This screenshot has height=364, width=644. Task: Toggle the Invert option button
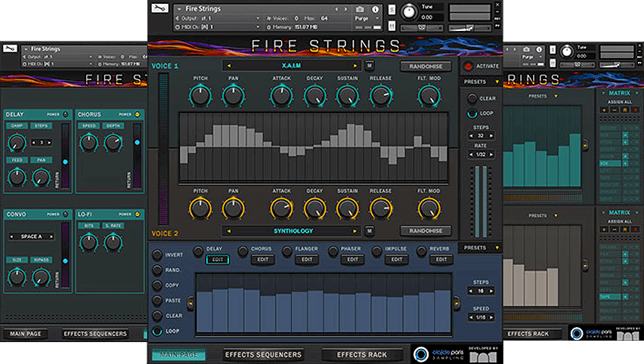157,255
